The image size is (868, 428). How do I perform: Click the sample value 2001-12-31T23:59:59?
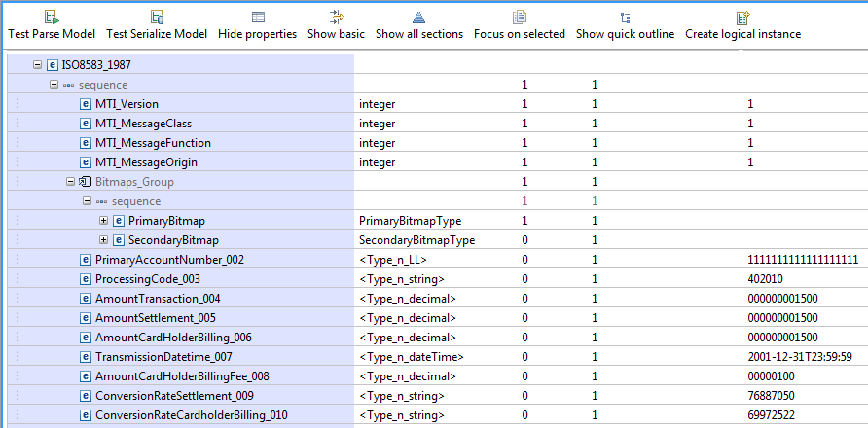point(799,357)
